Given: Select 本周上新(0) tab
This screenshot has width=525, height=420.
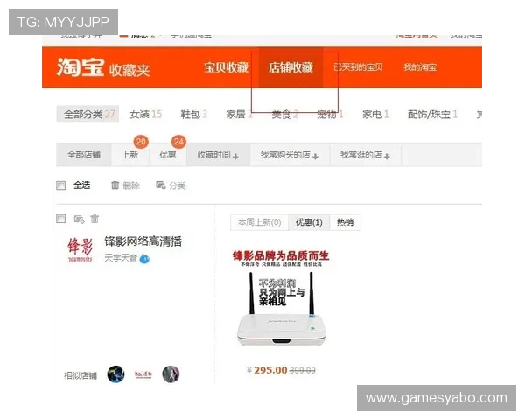Looking at the screenshot, I should 259,222.
